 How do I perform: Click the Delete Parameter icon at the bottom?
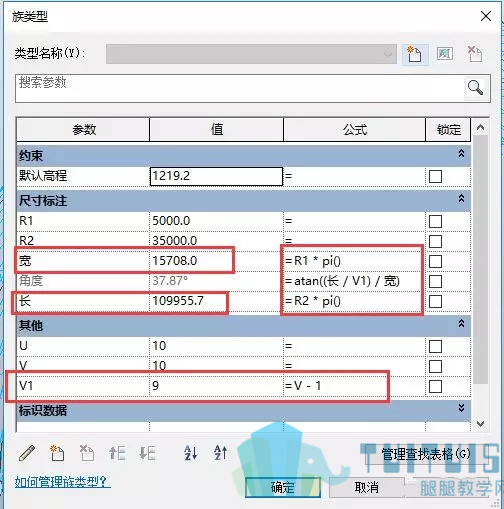(87, 453)
